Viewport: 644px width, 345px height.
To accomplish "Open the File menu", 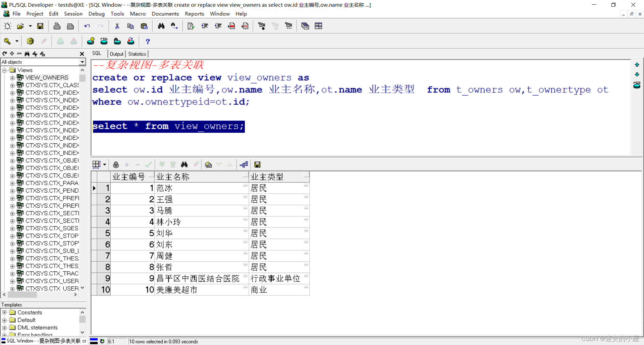I will pyautogui.click(x=16, y=14).
